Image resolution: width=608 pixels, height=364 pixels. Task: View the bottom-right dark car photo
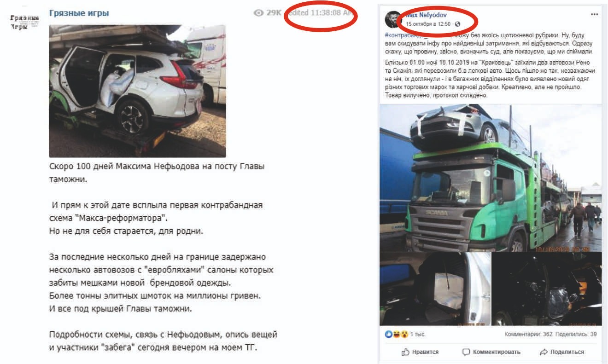point(547,289)
